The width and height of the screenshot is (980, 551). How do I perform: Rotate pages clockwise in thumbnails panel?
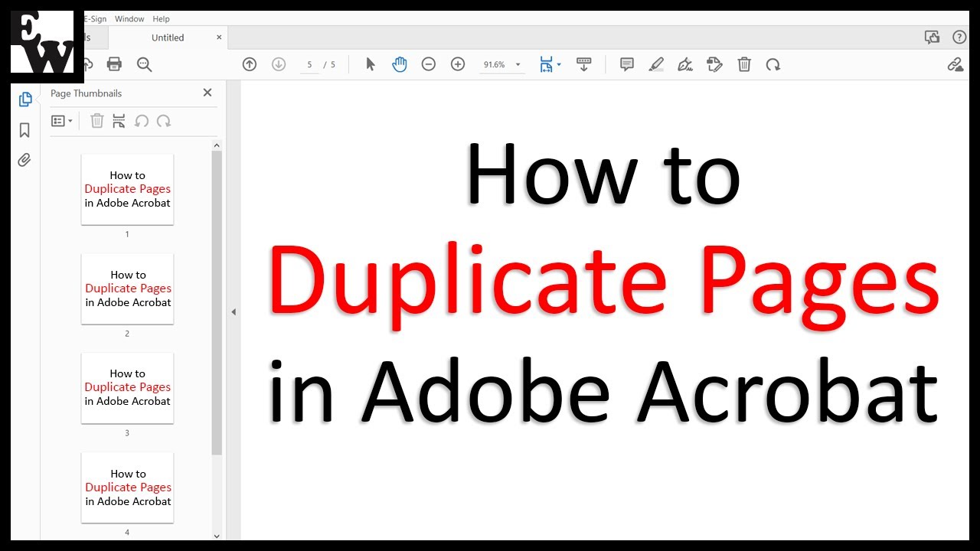[x=163, y=121]
